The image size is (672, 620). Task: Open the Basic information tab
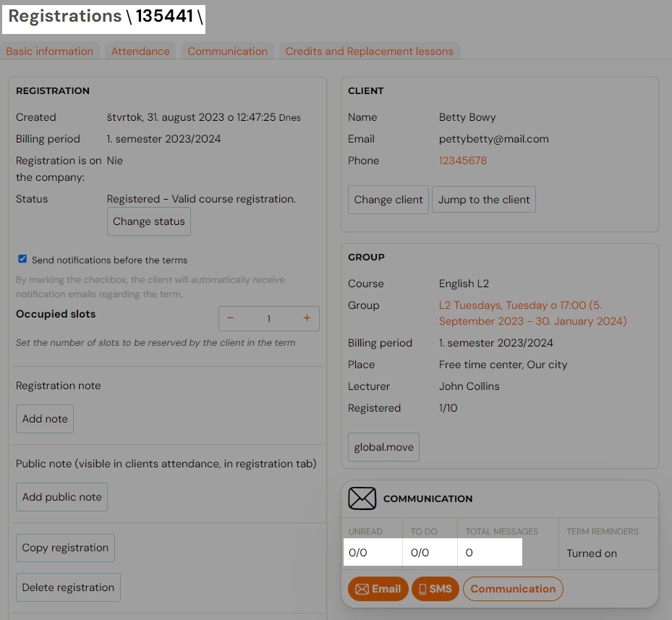pyautogui.click(x=50, y=51)
